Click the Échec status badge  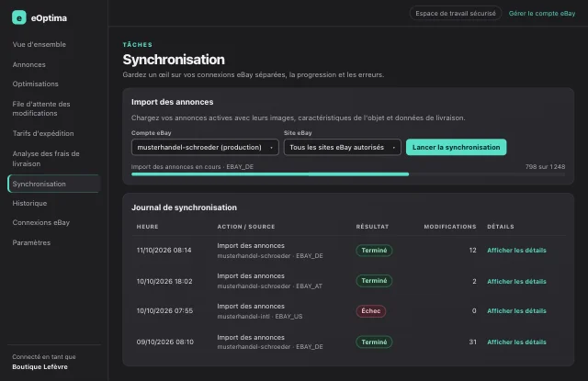coord(370,311)
